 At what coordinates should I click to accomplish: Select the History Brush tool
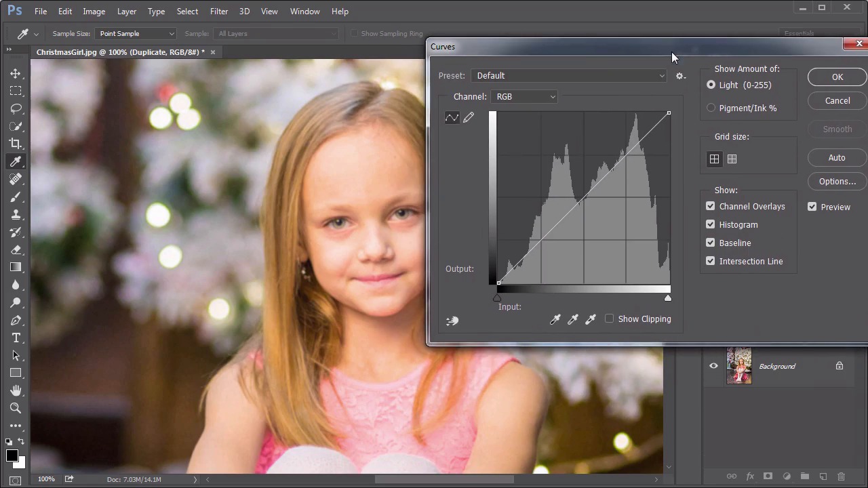(16, 232)
